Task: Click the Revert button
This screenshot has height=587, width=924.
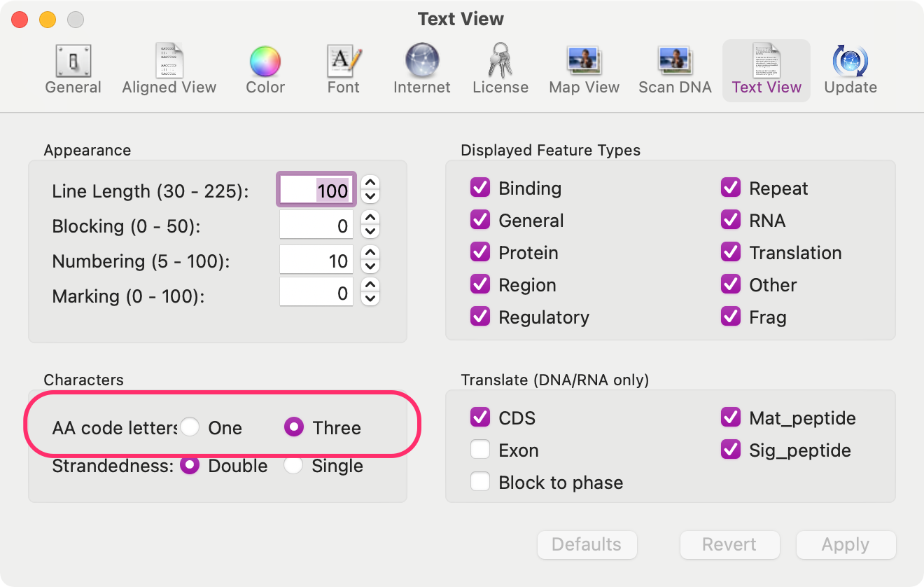Action: click(x=730, y=545)
